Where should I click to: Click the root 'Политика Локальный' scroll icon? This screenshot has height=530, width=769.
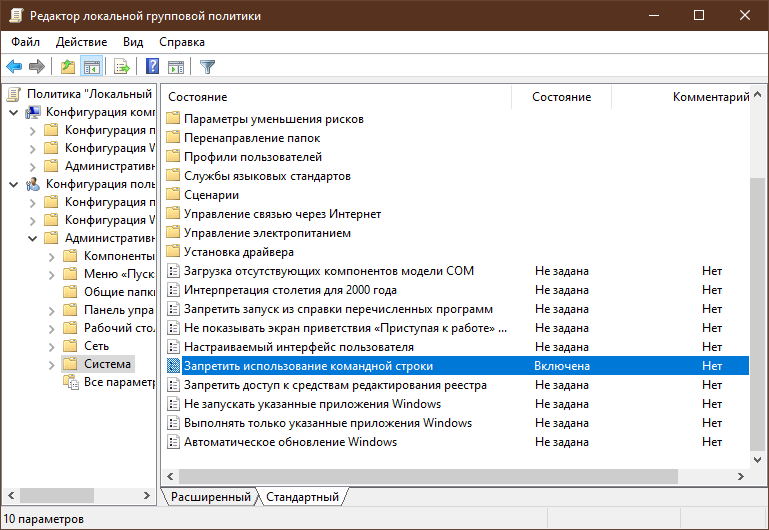click(14, 94)
